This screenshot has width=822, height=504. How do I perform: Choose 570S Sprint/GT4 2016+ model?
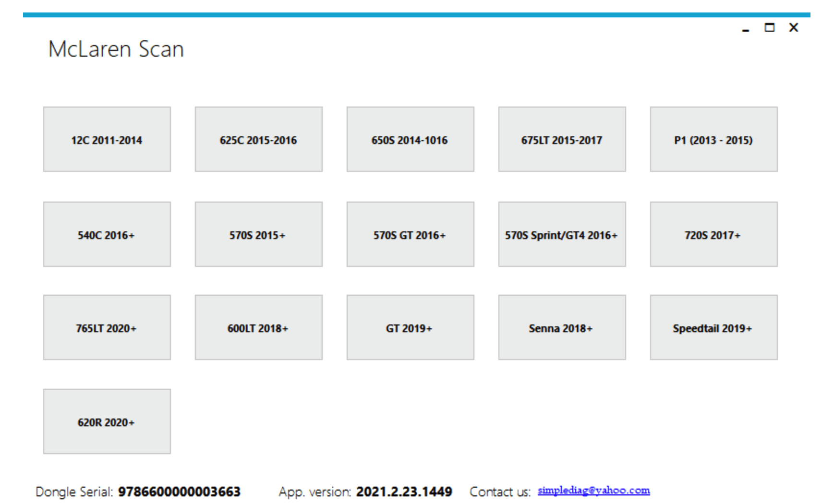[562, 234]
